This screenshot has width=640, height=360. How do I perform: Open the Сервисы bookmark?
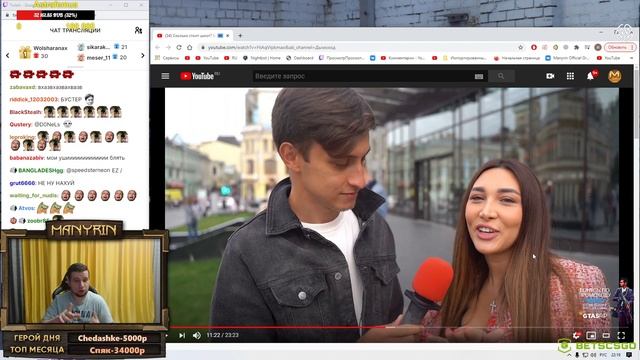point(167,58)
